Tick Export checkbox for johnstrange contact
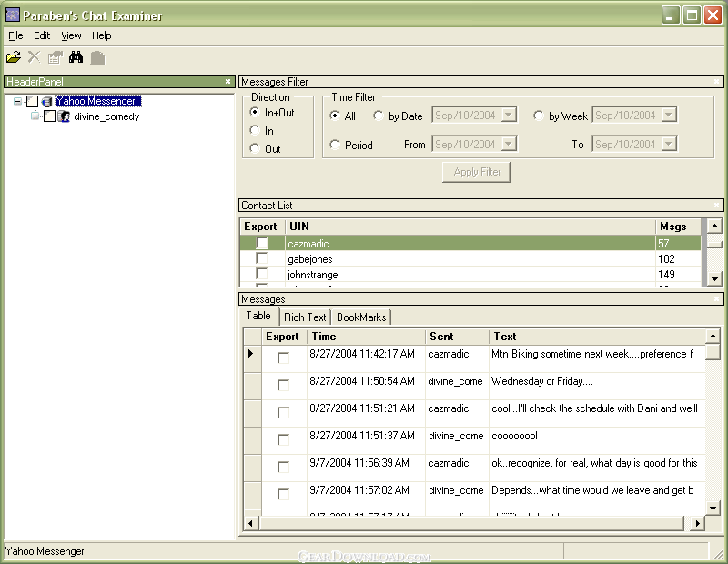Image resolution: width=728 pixels, height=564 pixels. (262, 274)
